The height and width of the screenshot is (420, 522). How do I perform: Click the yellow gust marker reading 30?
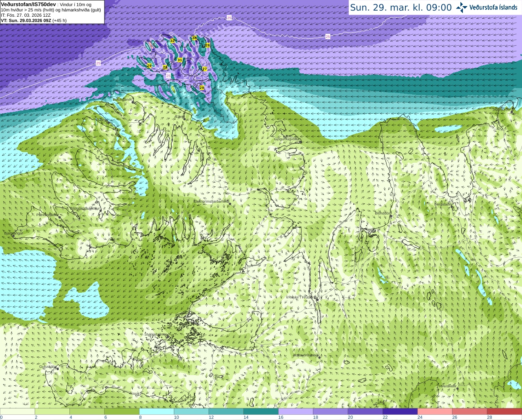(x=195, y=38)
